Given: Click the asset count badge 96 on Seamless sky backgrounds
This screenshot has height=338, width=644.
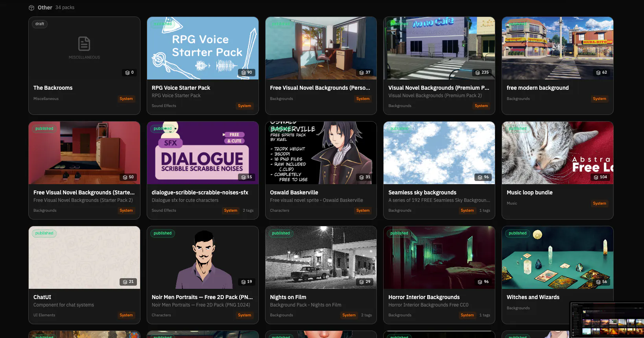Looking at the screenshot, I should click(x=483, y=177).
